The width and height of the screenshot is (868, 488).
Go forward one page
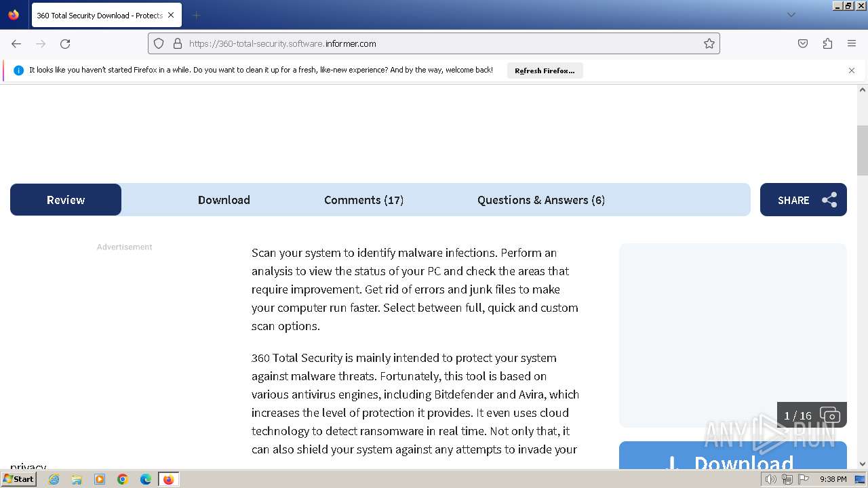41,43
